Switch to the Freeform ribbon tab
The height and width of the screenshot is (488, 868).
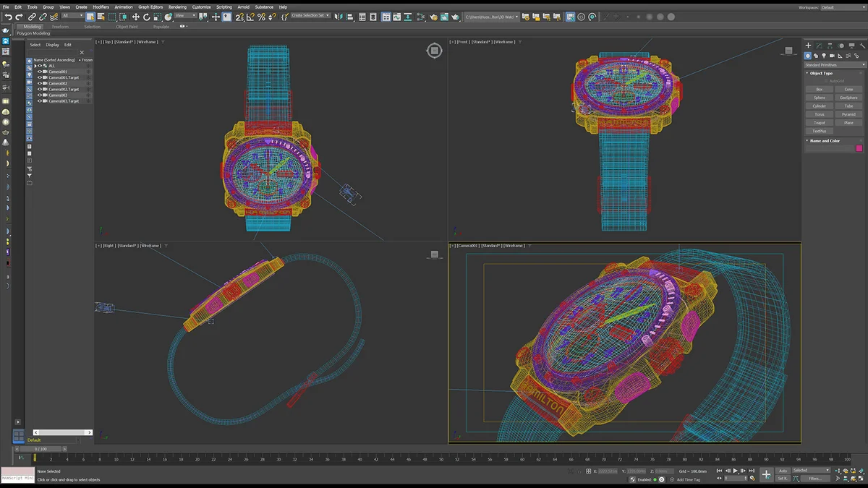pyautogui.click(x=60, y=27)
